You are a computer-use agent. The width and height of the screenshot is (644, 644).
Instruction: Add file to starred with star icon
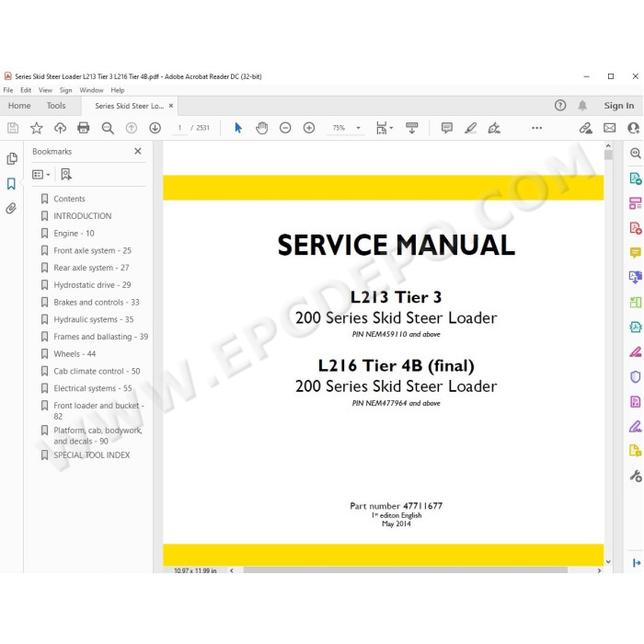pos(37,128)
